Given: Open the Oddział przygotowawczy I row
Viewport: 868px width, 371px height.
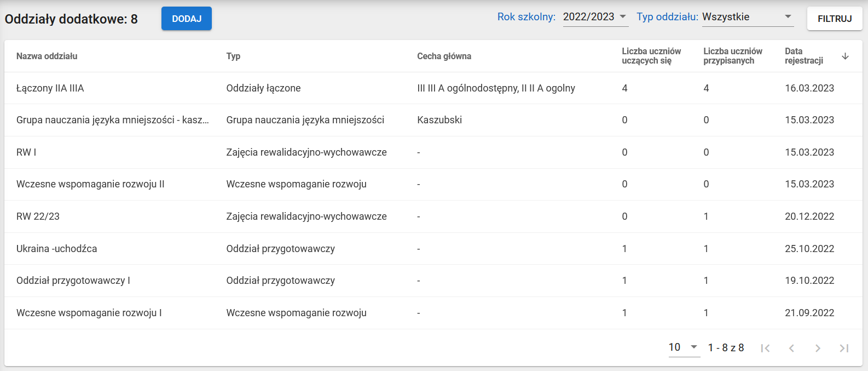Looking at the screenshot, I should click(73, 281).
